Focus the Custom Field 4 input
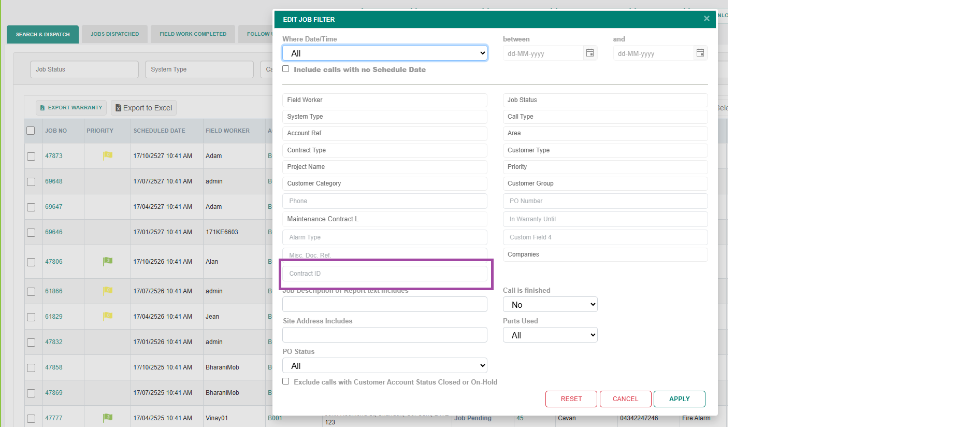The width and height of the screenshot is (980, 427). click(x=605, y=237)
